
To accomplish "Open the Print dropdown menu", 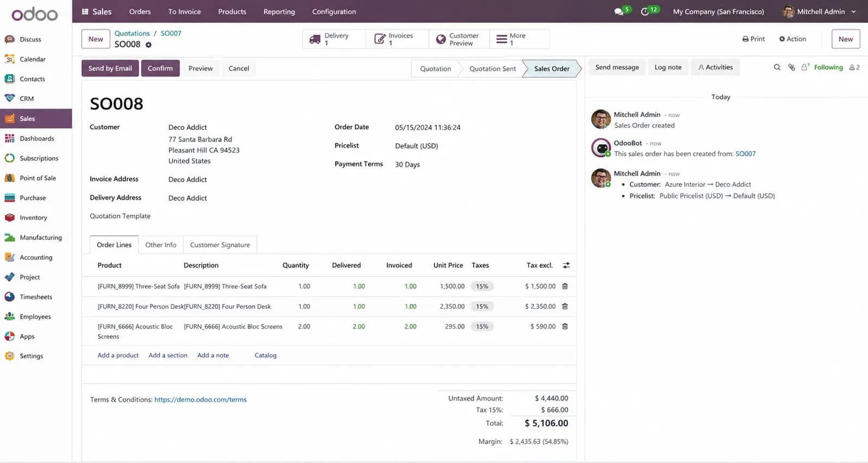I will 754,39.
